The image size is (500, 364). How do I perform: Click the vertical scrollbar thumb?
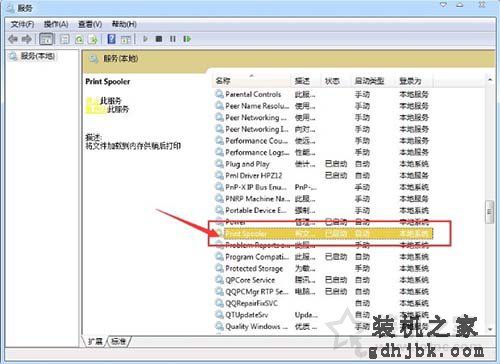click(490, 211)
